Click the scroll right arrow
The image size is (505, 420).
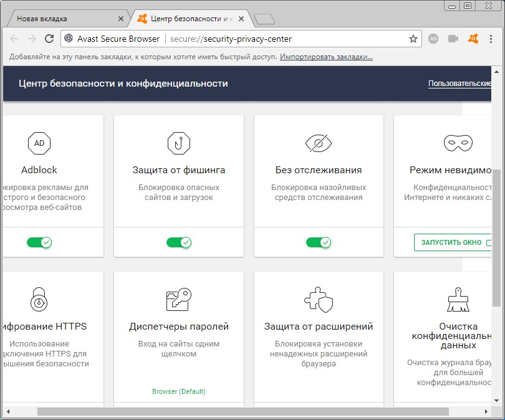486,411
